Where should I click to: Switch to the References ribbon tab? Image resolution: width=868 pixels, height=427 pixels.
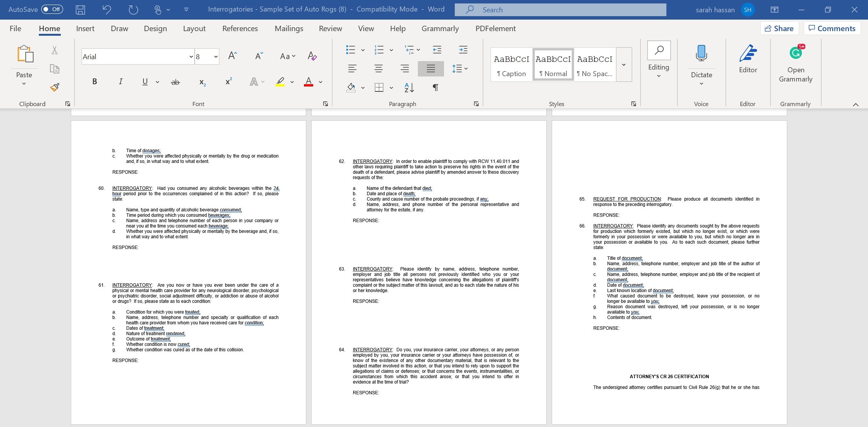[x=240, y=28]
